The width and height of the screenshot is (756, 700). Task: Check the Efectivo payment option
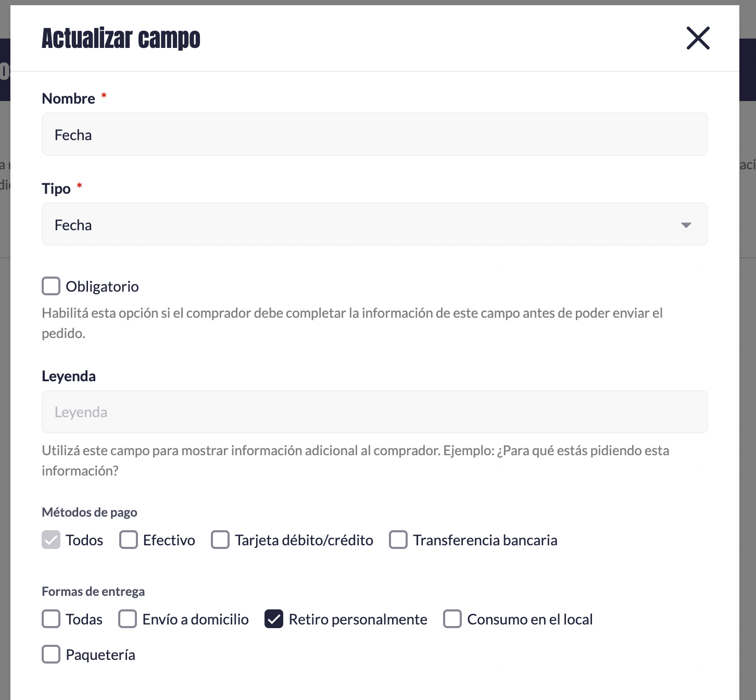tap(129, 540)
